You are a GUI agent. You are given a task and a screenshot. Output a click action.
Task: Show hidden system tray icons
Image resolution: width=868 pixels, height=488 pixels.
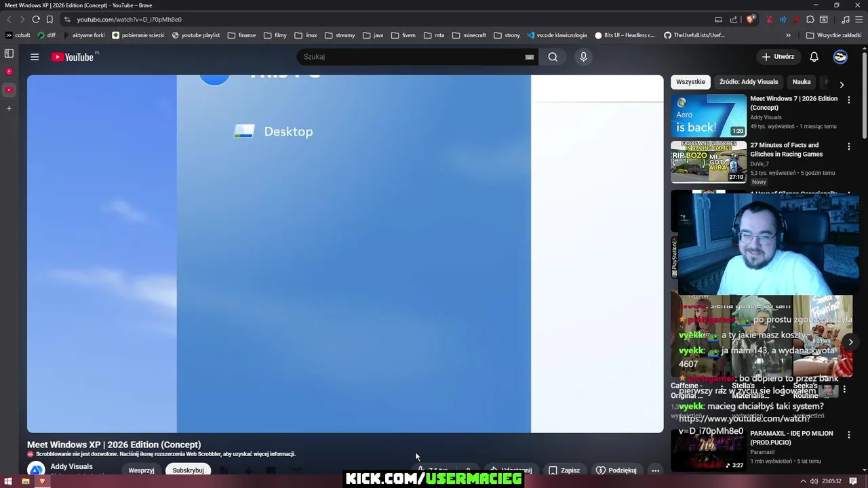coord(803,481)
